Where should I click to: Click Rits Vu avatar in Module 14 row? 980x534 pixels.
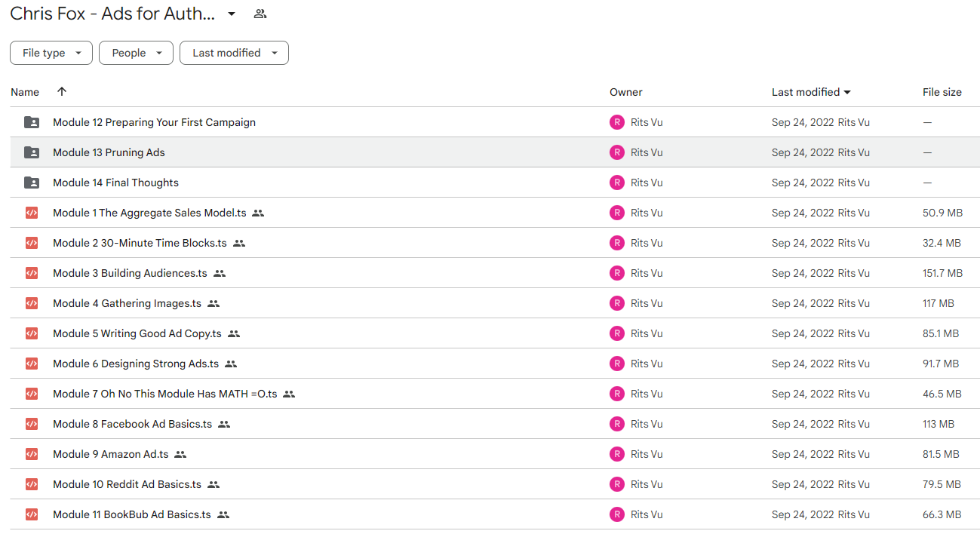point(617,183)
